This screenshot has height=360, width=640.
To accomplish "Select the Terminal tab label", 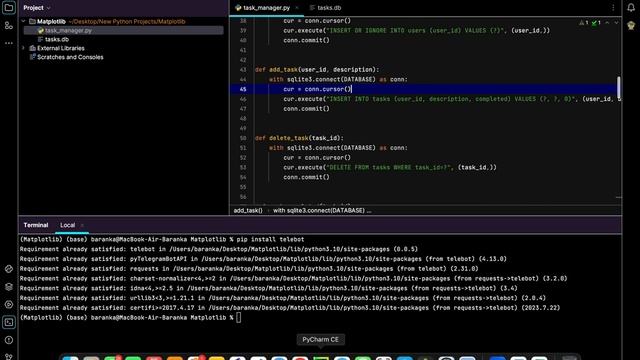I will click(36, 225).
